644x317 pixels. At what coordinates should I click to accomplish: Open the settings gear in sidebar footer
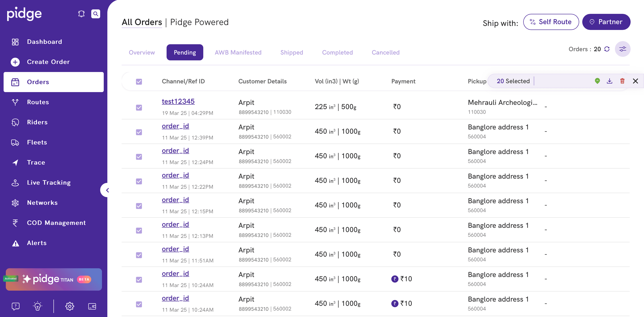click(x=70, y=306)
